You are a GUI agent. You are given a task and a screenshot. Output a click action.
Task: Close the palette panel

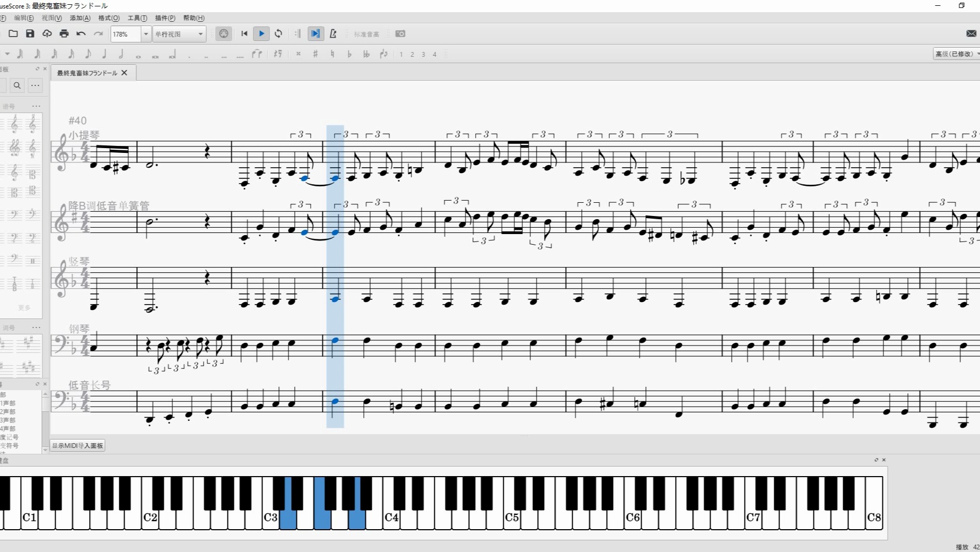point(45,68)
